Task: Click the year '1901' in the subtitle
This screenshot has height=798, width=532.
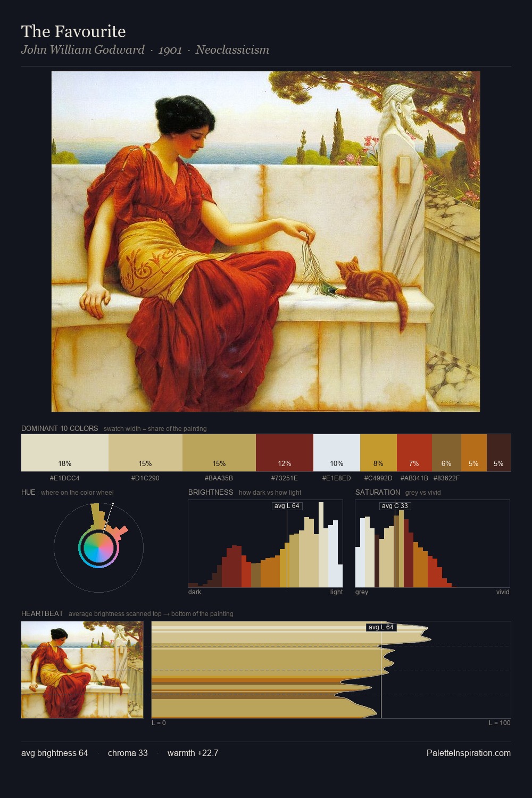Action: click(x=170, y=50)
